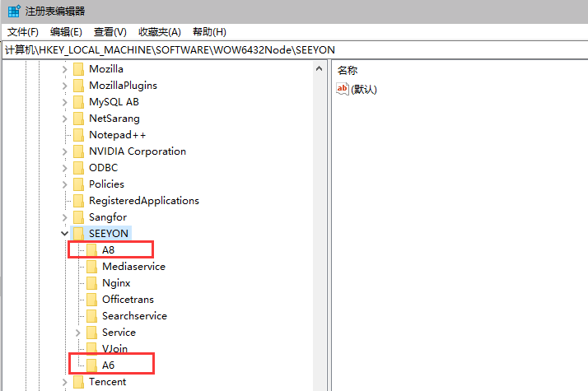Select the Notepad++ key label
The image size is (588, 391).
coord(118,135)
